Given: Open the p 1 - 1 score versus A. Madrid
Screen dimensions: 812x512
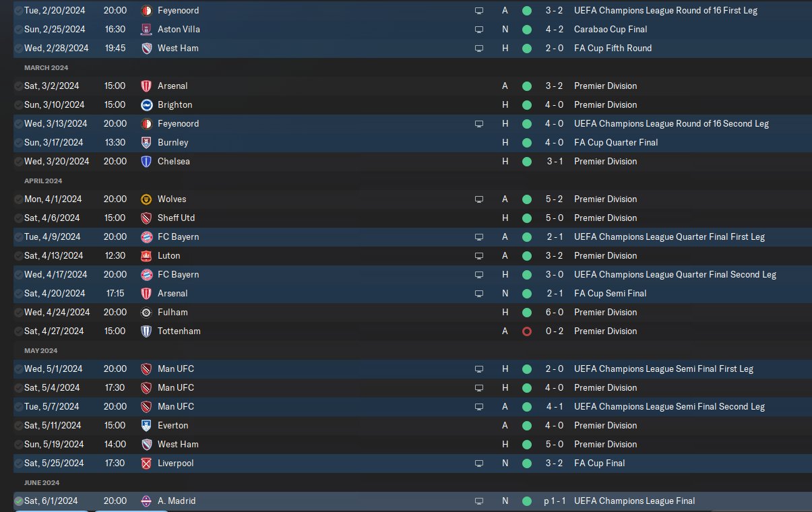Looking at the screenshot, I should (x=553, y=501).
